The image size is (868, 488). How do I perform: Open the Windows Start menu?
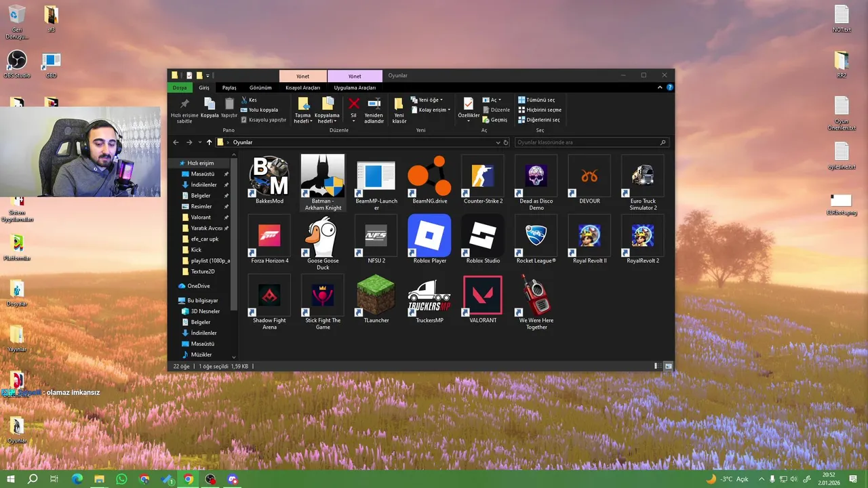(x=11, y=479)
